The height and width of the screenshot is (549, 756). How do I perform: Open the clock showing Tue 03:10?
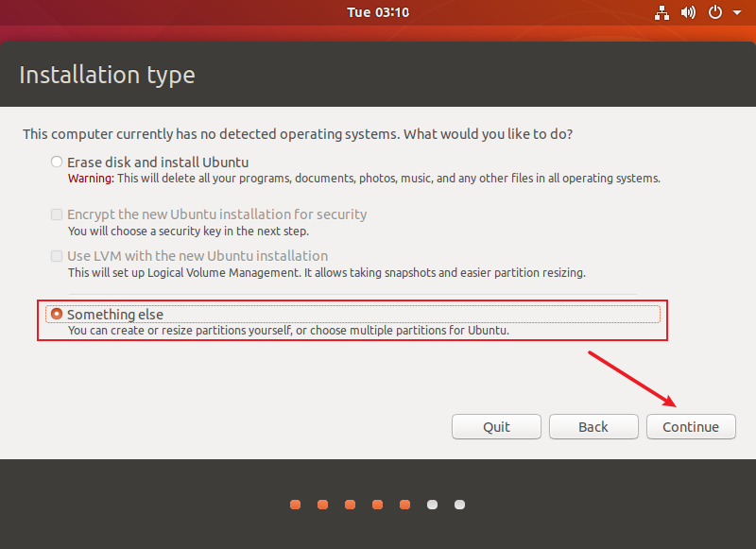[x=378, y=12]
